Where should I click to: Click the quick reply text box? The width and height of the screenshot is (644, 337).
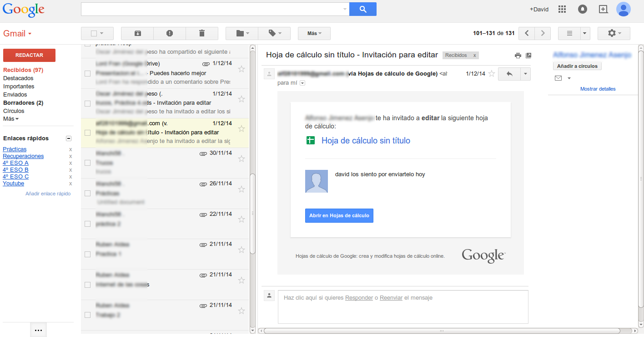(x=403, y=307)
